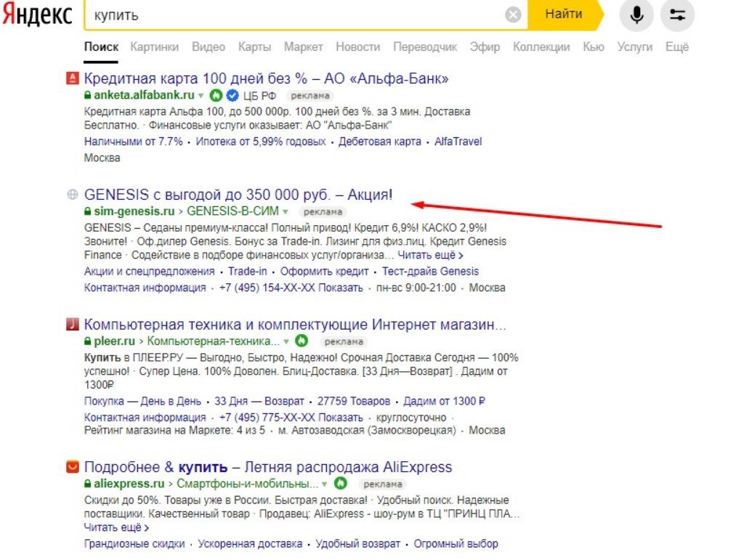This screenshot has width=752, height=560.
Task: Click the blue verified checkmark badge by ЦБ РФ
Action: 232,95
